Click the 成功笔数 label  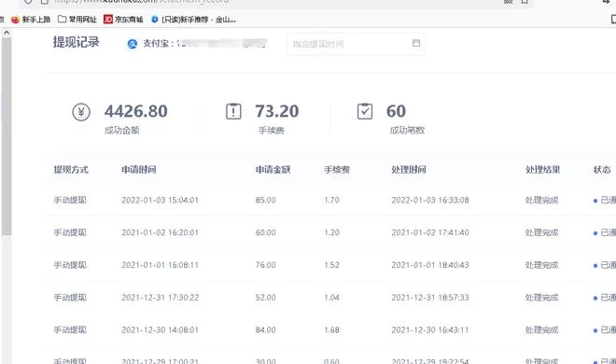(x=407, y=131)
